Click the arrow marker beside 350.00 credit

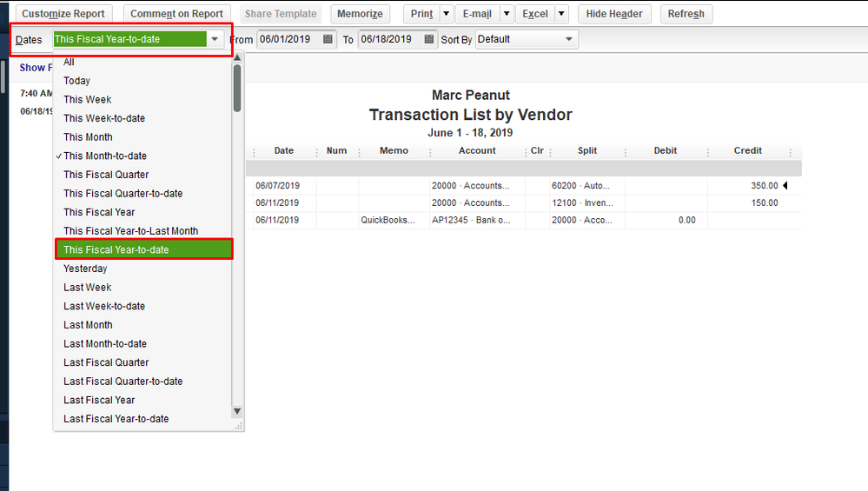click(x=785, y=185)
